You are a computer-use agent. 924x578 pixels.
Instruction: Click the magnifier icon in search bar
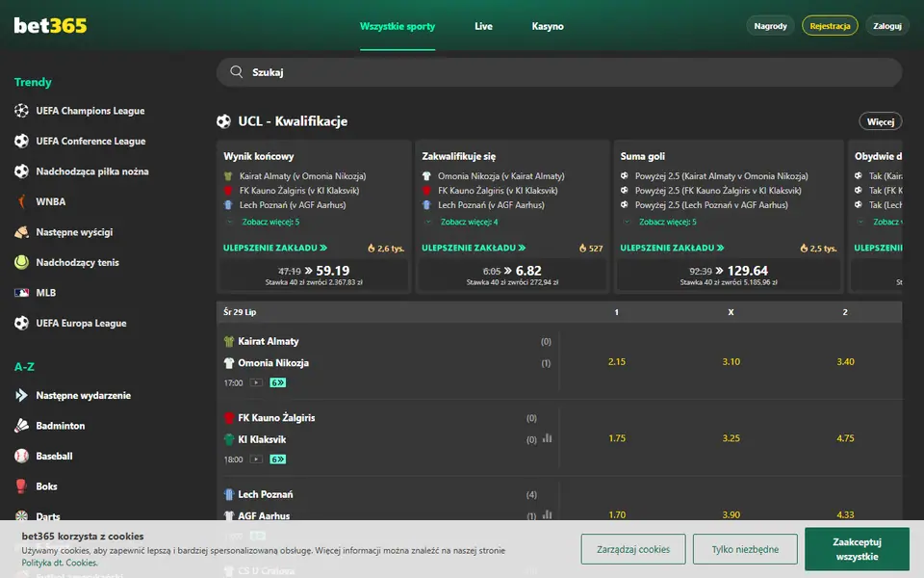237,72
